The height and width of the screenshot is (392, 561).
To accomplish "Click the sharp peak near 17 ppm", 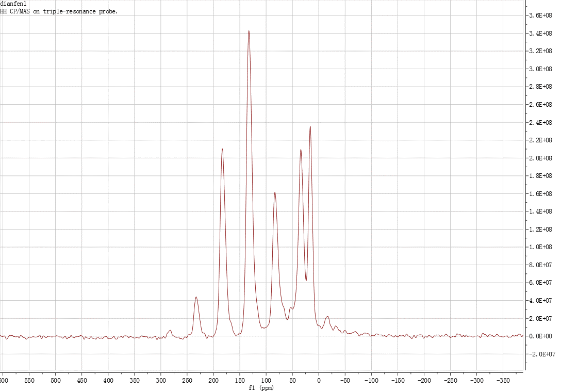I will click(310, 126).
